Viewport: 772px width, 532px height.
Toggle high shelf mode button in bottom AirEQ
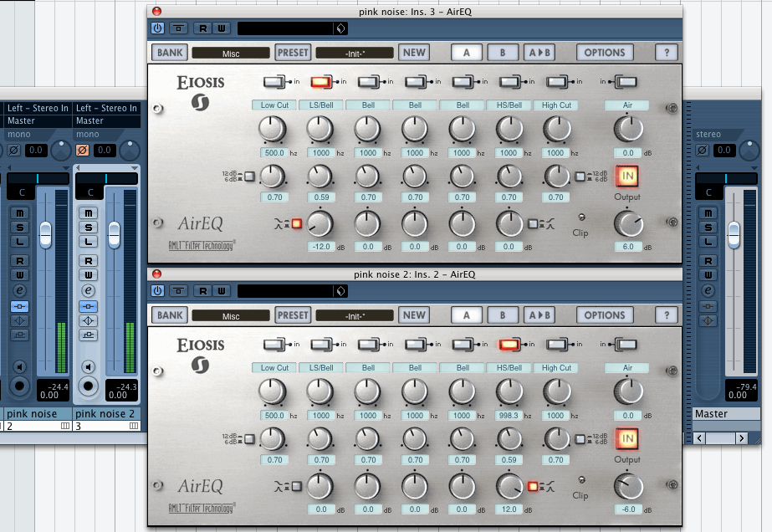coord(533,487)
